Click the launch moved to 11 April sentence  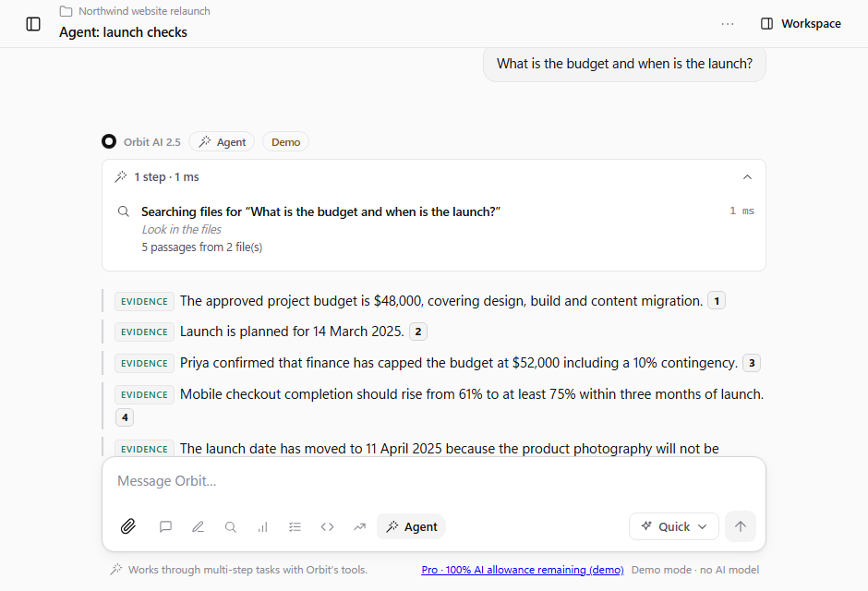point(450,449)
